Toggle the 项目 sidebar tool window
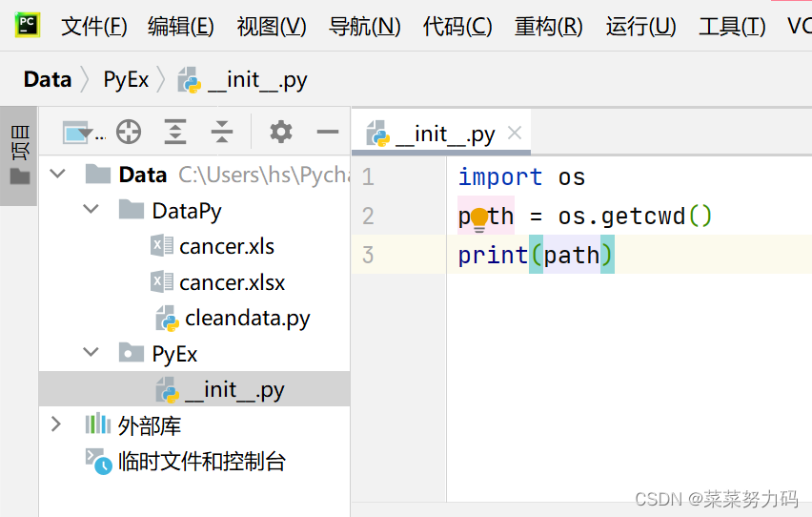The image size is (812, 517). click(x=19, y=155)
